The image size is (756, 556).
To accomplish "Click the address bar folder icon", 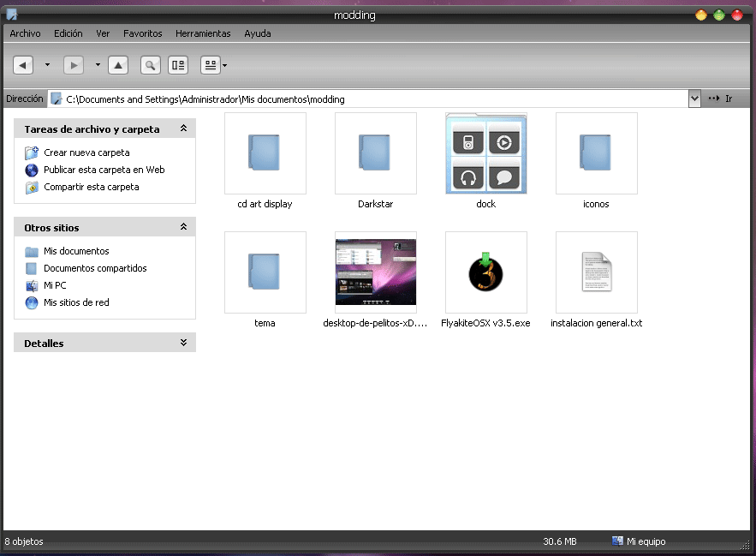I will coord(57,99).
